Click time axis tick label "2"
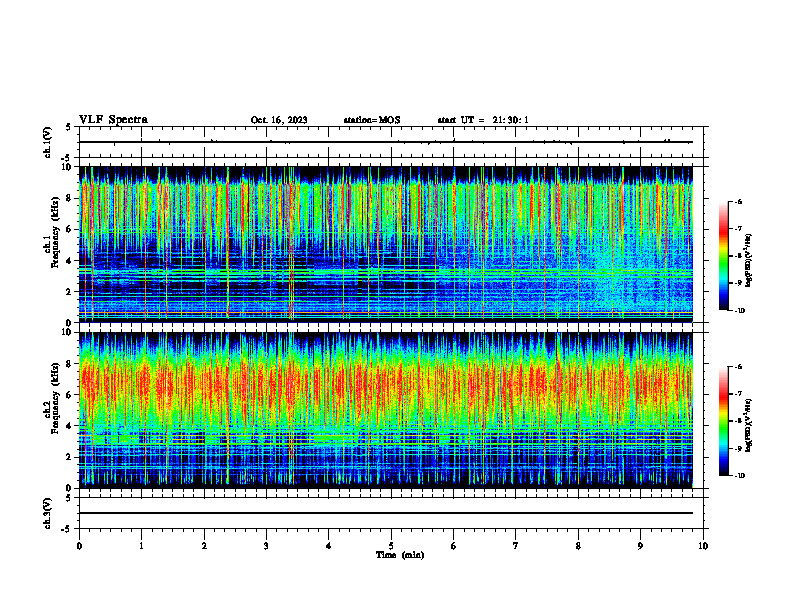This screenshot has height=612, width=792. (204, 546)
